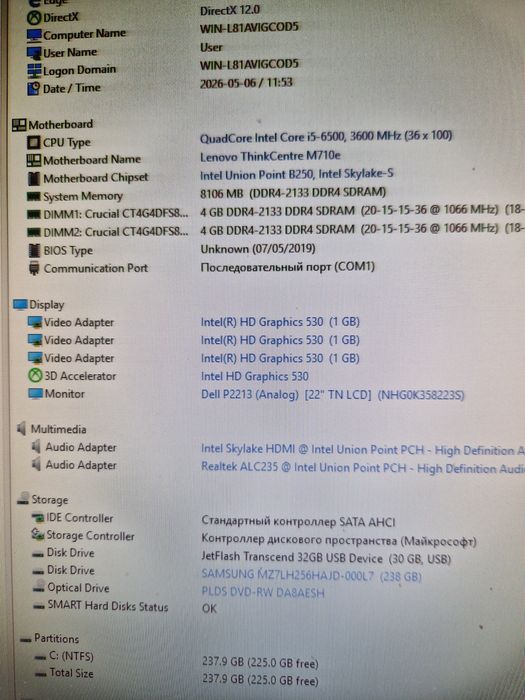
Task: Click the DIMM2 memory module icon
Action: 34,232
